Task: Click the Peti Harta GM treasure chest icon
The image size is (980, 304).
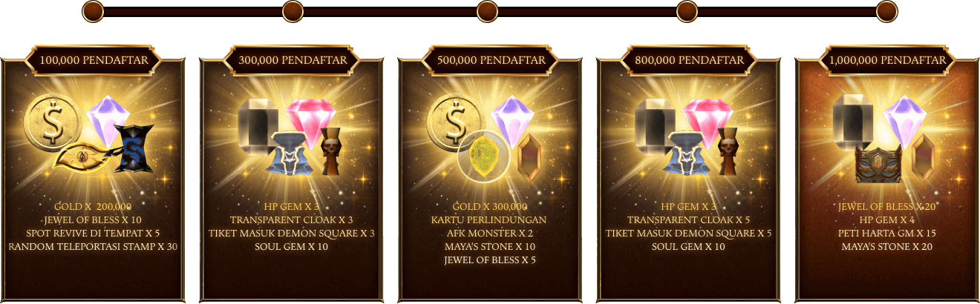Action: pos(877,163)
